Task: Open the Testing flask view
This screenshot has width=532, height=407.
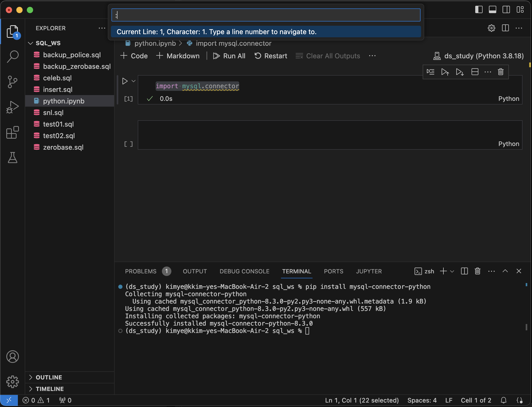Action: tap(12, 158)
